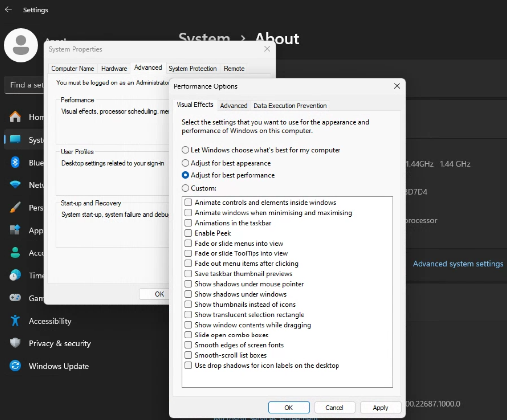The width and height of the screenshot is (507, 420).
Task: Close the Performance Options dialog
Action: 397,86
